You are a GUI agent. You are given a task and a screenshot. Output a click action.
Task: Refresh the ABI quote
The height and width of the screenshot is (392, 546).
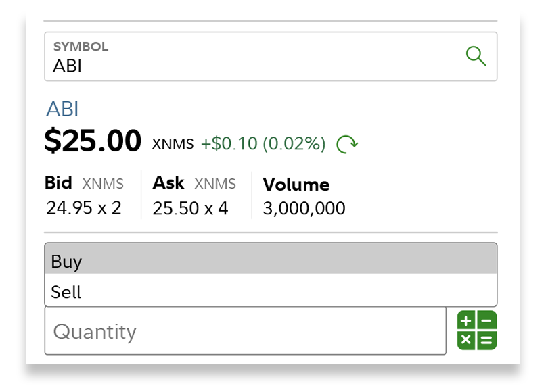[347, 143]
